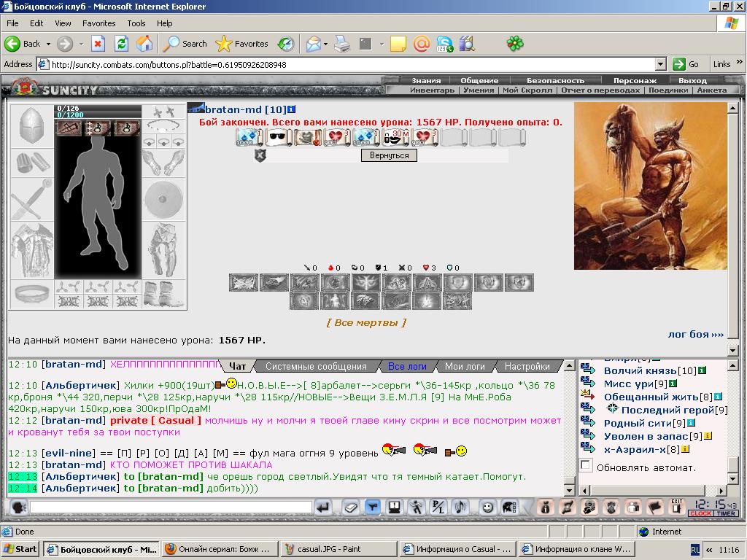Click the sunglasses scroll item icon
The image size is (747, 560).
coord(279,137)
